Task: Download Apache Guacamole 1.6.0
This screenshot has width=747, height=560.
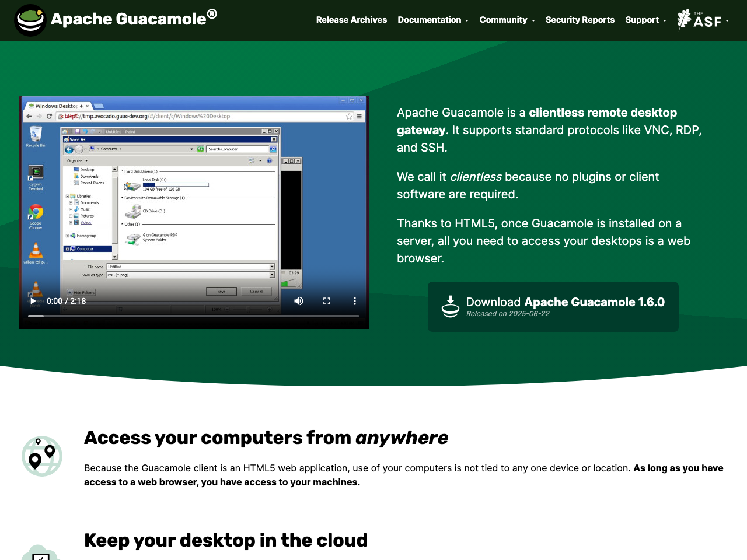Action: 553,306
